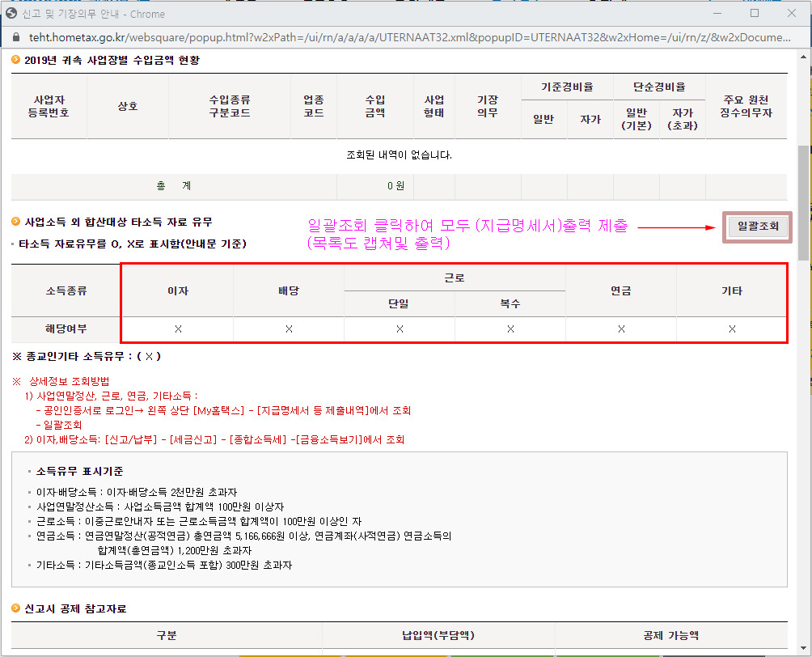
Task: Click the 종교인기타 소득유무 line
Action: coord(87,357)
